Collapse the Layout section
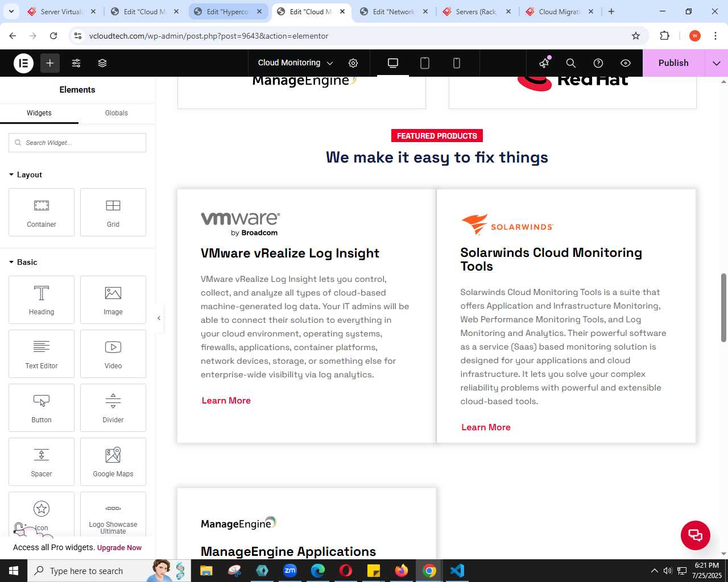This screenshot has width=728, height=582. coord(26,174)
